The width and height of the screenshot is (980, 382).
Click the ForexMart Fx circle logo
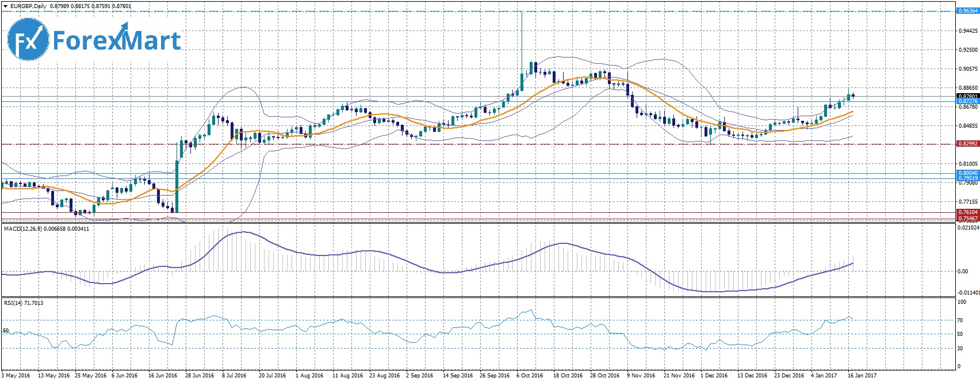tap(28, 40)
